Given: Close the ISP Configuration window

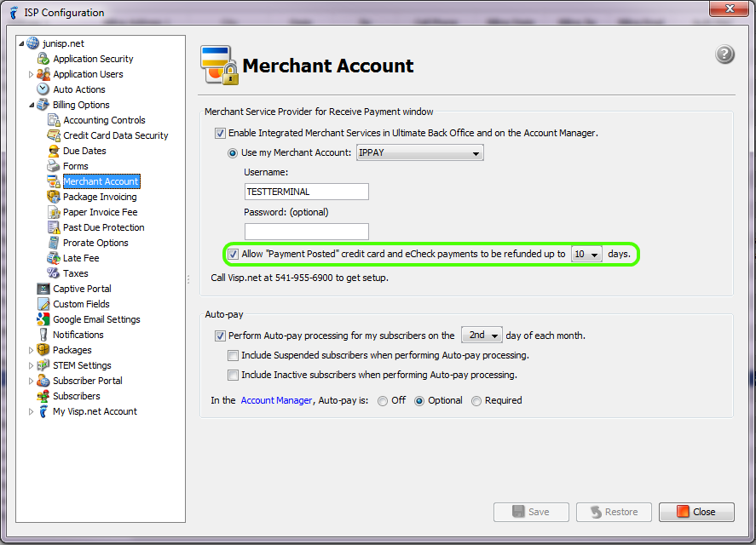Looking at the screenshot, I should 730,9.
